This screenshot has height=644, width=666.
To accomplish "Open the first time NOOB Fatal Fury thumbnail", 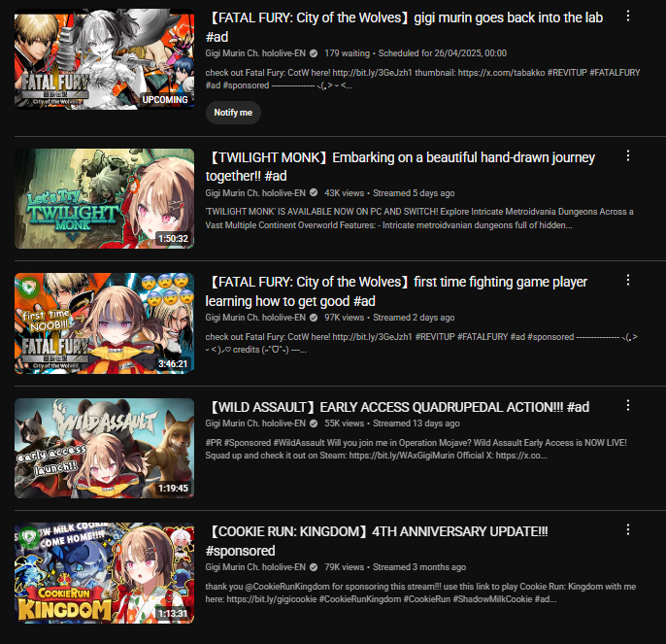I will [x=105, y=323].
